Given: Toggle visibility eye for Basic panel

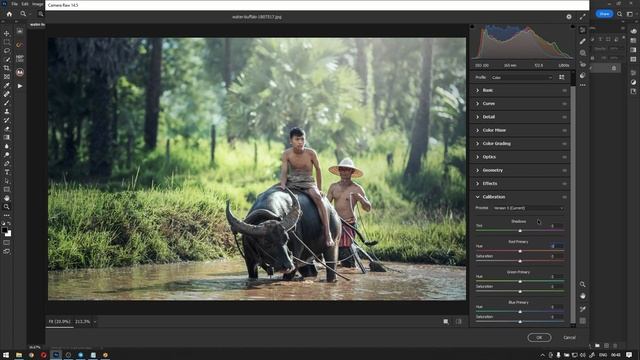Looking at the screenshot, I should (x=564, y=90).
